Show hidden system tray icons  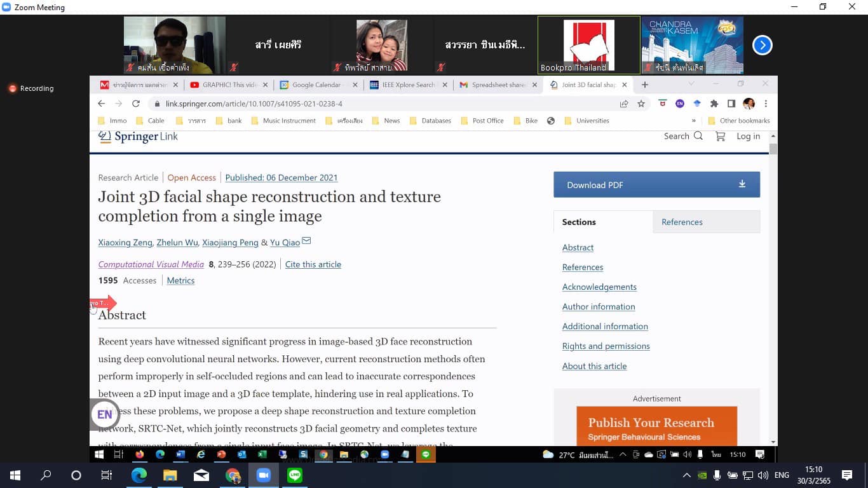point(686,475)
